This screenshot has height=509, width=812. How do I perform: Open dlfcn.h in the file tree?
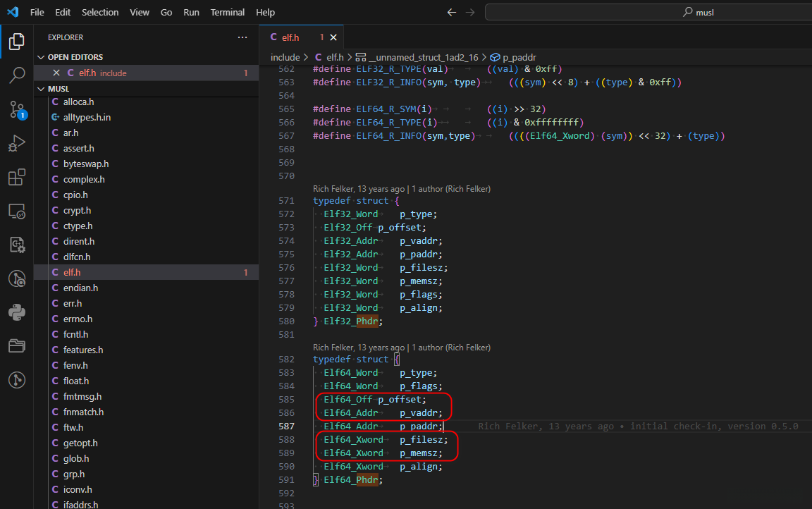point(77,257)
